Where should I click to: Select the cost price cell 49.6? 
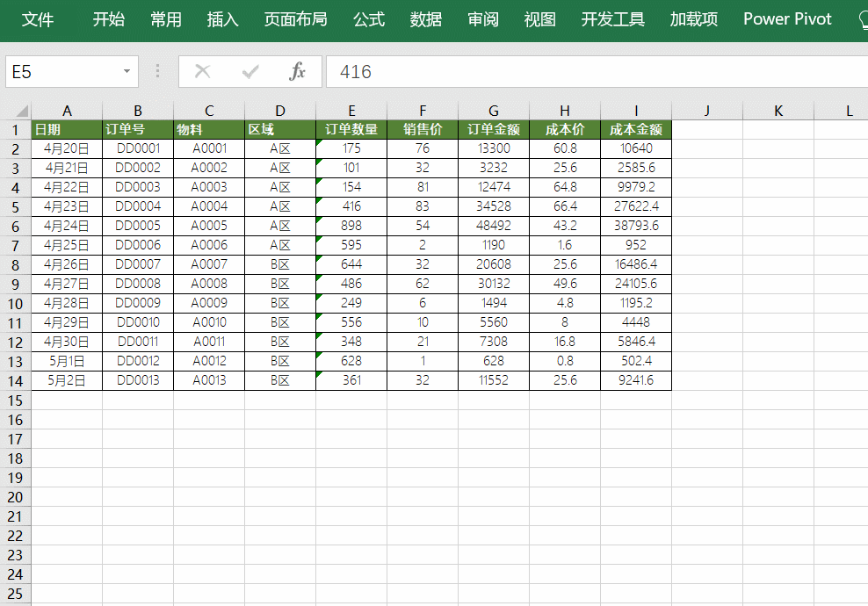point(565,284)
